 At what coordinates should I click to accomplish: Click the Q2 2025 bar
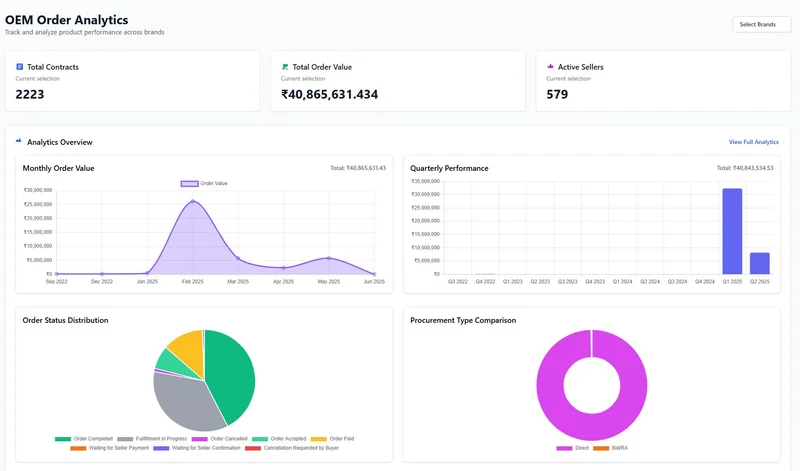tap(760, 263)
